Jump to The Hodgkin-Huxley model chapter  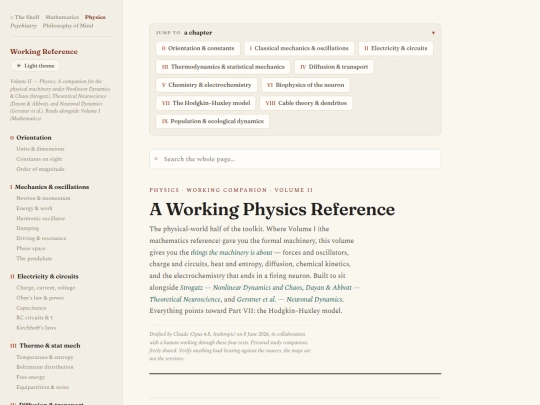206,103
